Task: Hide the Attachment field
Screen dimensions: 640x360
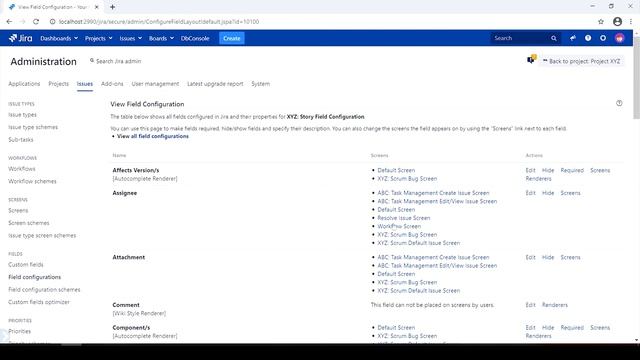Action: (x=548, y=258)
